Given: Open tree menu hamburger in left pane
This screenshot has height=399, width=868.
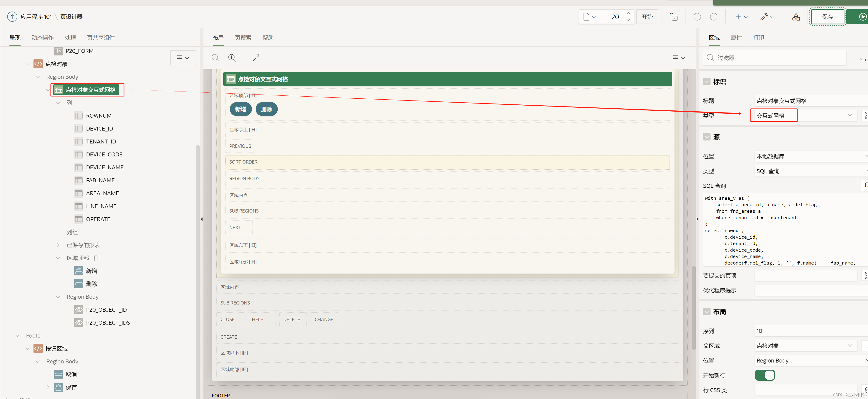Looking at the screenshot, I should [x=183, y=58].
